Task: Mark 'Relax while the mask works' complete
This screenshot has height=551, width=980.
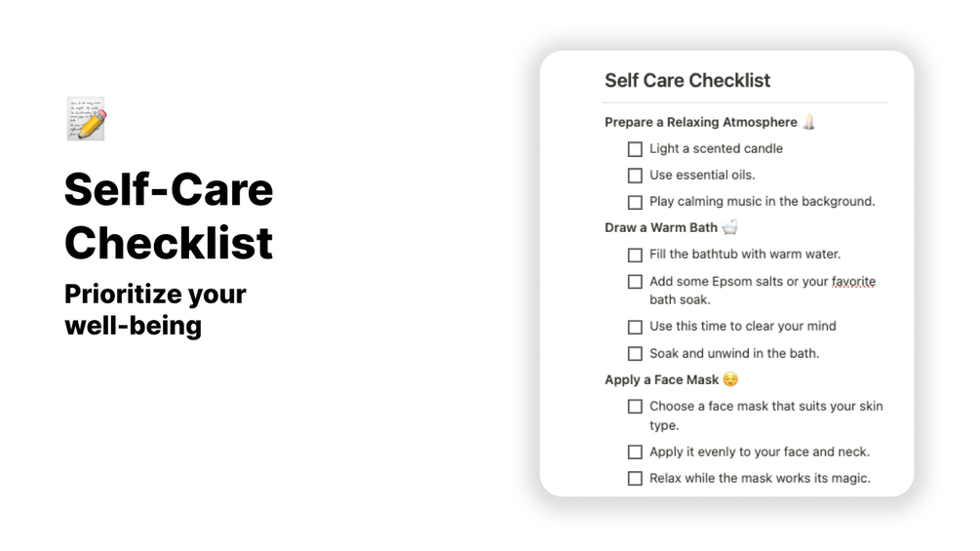Action: point(635,479)
